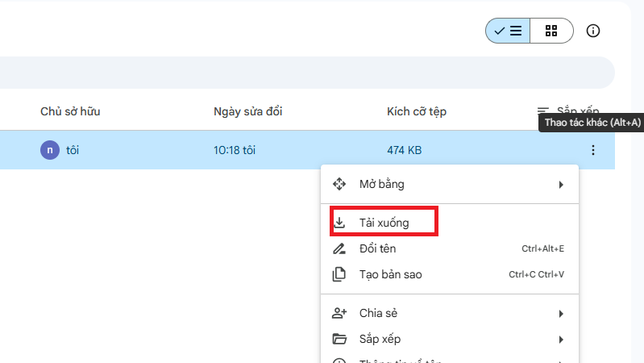
Task: Switch to grid layout view
Action: pos(551,31)
